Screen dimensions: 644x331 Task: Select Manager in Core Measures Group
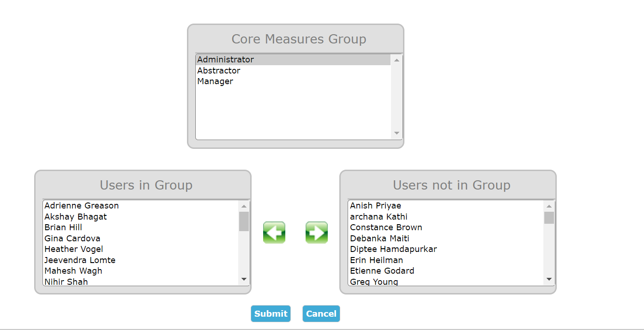293,81
